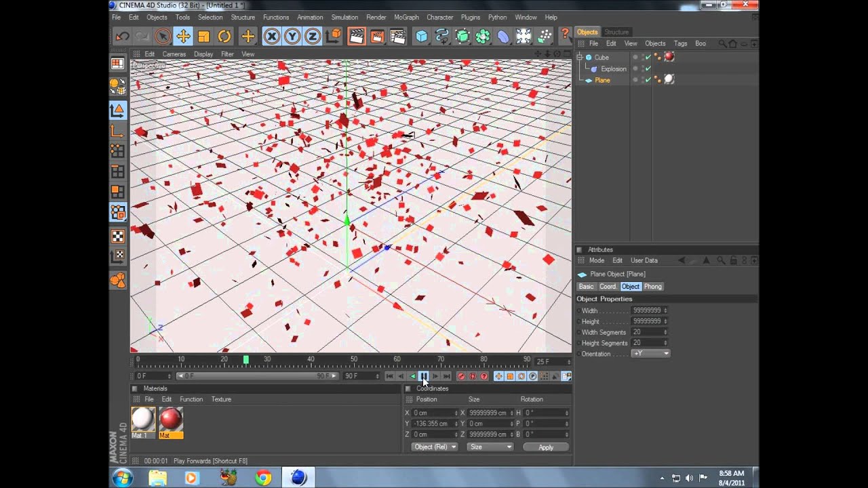
Task: Click the Record Active Objects button
Action: (x=461, y=376)
